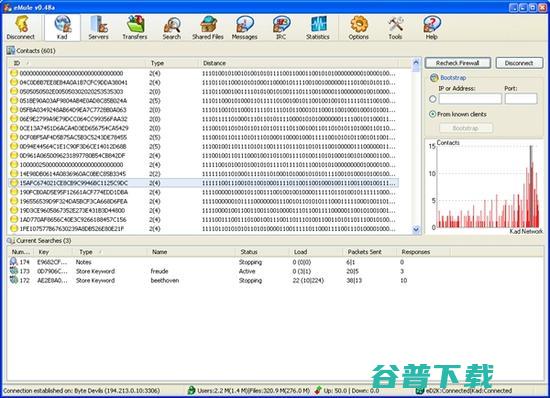Screen dimensions: 550x398
Task: Sort contacts by ID column header
Action: (x=77, y=63)
